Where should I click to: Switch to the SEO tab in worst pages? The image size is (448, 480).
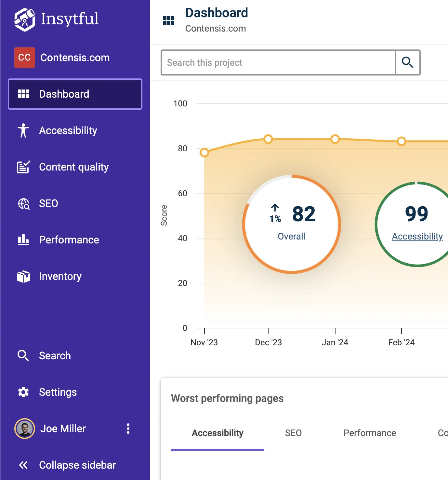click(x=293, y=433)
